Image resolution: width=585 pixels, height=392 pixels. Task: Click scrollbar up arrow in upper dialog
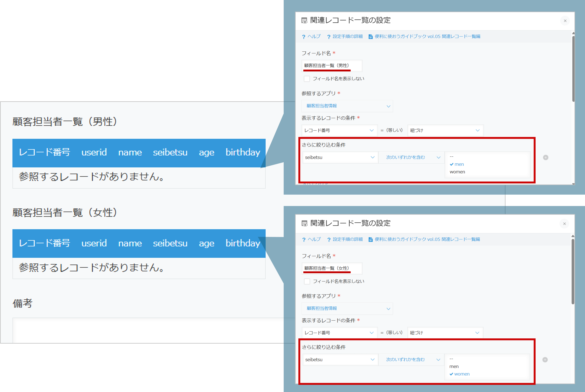(x=573, y=33)
